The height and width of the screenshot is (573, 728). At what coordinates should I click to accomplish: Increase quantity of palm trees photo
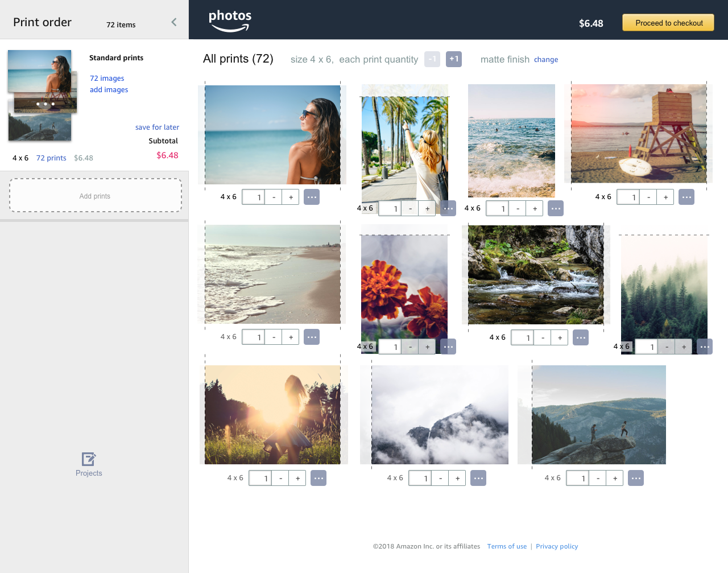(x=427, y=209)
